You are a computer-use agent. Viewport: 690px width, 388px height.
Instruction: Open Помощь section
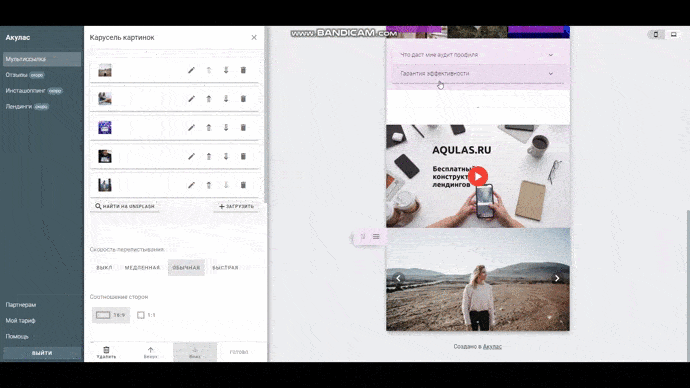tap(17, 336)
